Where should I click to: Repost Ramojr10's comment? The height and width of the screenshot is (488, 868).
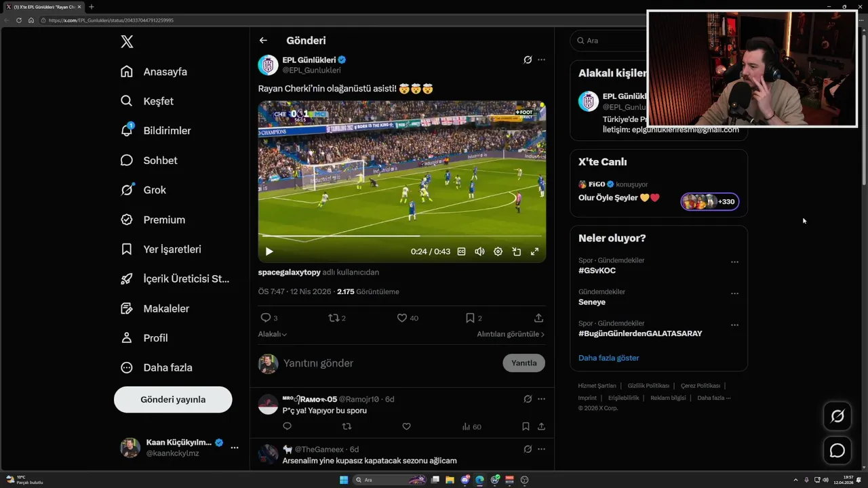(347, 426)
